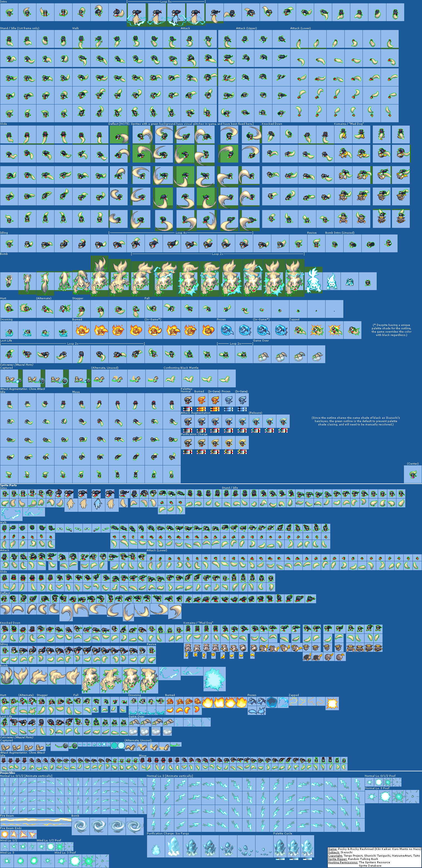Viewport: 422px width, 868px height.
Task: Click the first Purification Charge palette portrait
Action: [x=188, y=443]
